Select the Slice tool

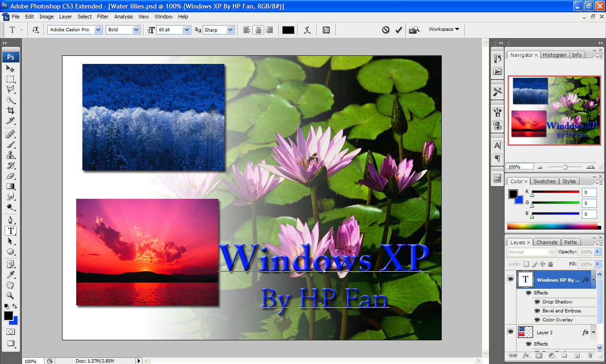(x=10, y=121)
